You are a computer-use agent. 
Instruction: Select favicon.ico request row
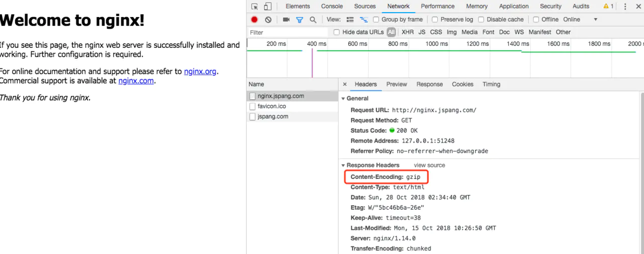[x=292, y=106]
